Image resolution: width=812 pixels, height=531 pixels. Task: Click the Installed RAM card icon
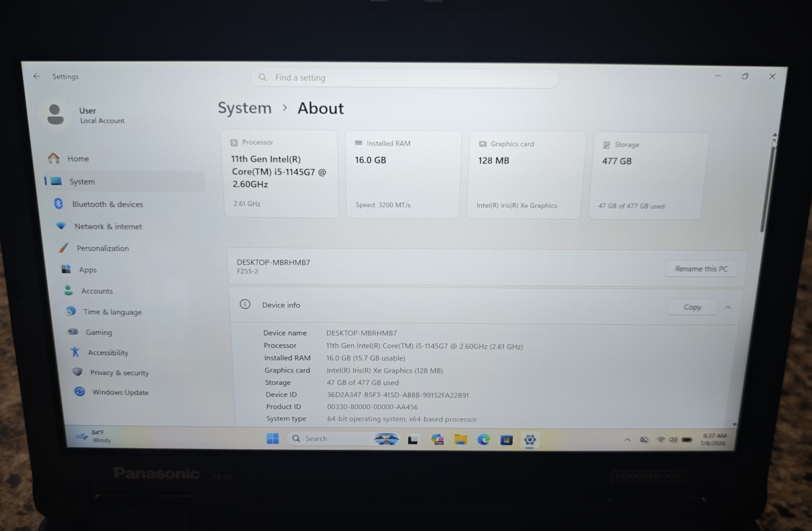(358, 143)
